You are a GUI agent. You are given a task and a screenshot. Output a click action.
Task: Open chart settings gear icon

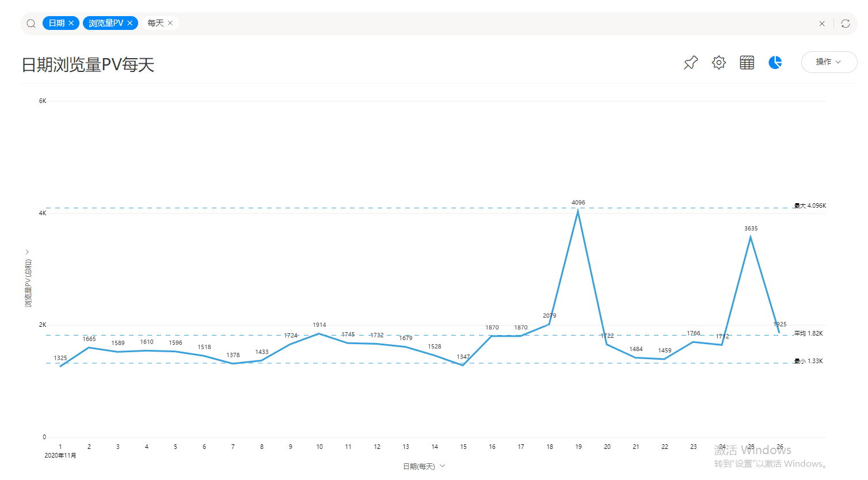[x=719, y=62]
